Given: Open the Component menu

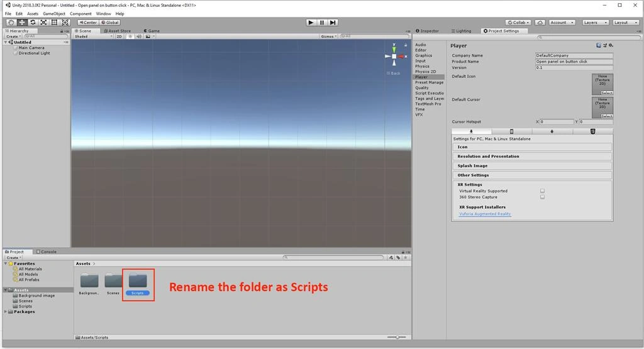Looking at the screenshot, I should (80, 14).
